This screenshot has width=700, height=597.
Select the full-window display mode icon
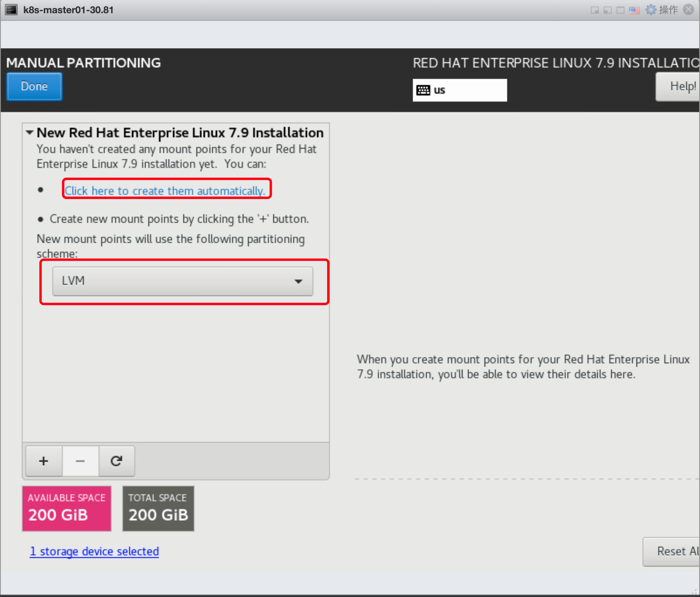[x=621, y=10]
